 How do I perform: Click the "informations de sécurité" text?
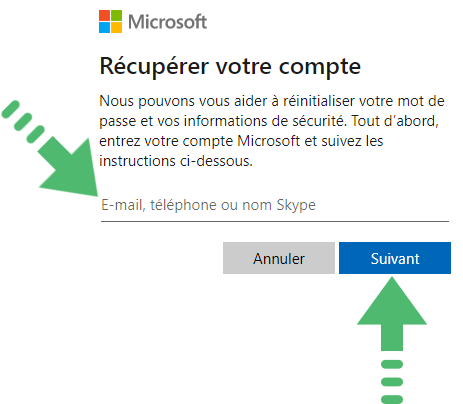click(x=263, y=121)
